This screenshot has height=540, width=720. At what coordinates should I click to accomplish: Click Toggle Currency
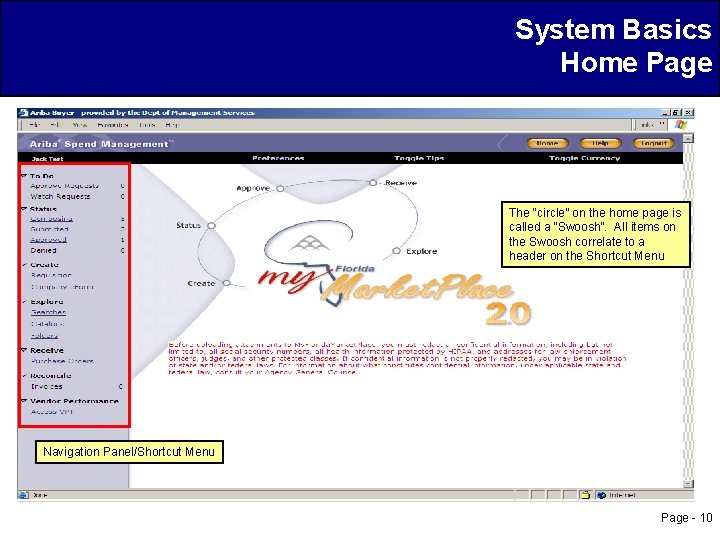(x=585, y=158)
